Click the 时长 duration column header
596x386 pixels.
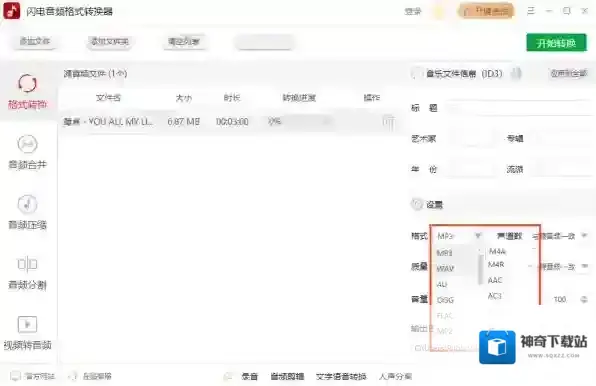coord(232,98)
